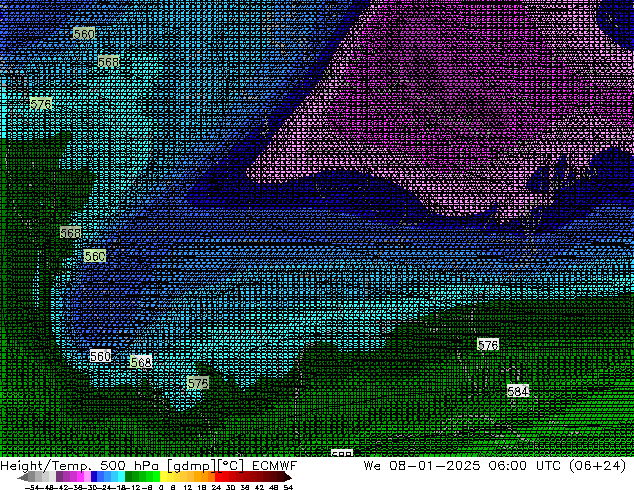Click the 584 height contour label
The width and height of the screenshot is (634, 490).
[x=518, y=391]
